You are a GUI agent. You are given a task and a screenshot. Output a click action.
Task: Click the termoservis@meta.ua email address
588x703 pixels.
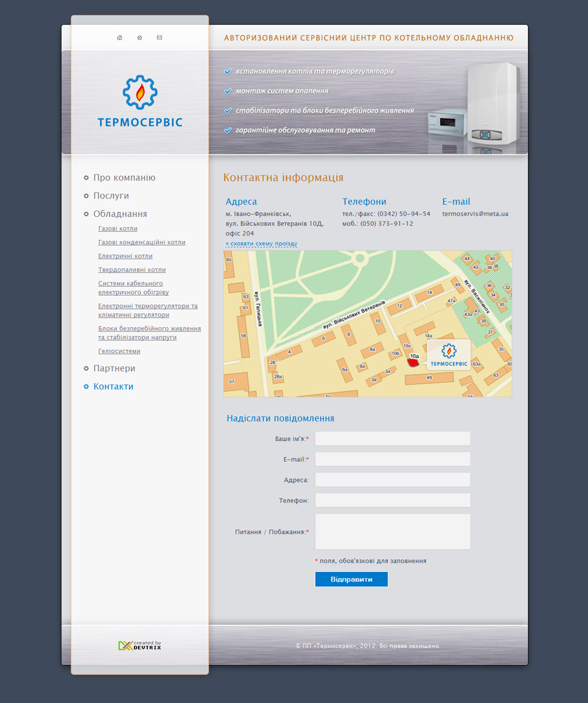click(475, 214)
